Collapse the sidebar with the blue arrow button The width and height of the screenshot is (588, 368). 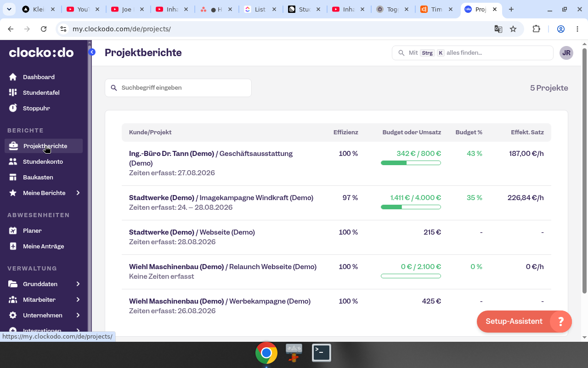(92, 52)
